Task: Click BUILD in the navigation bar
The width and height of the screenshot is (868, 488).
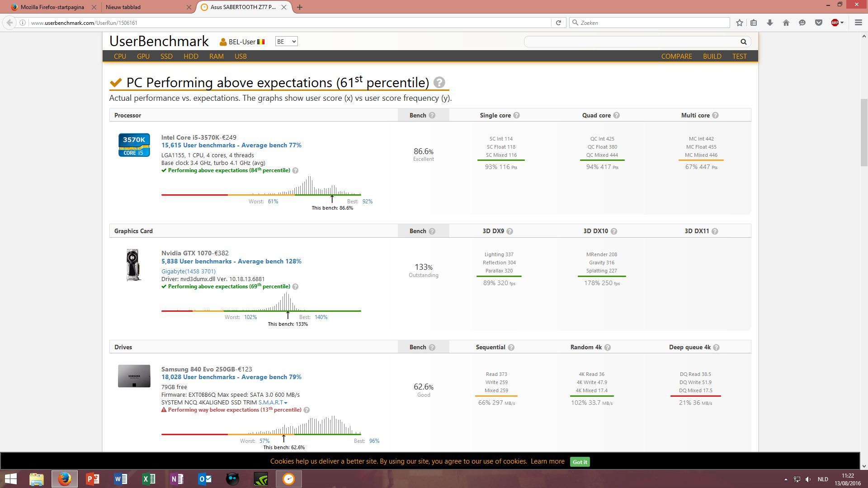Action: [712, 56]
